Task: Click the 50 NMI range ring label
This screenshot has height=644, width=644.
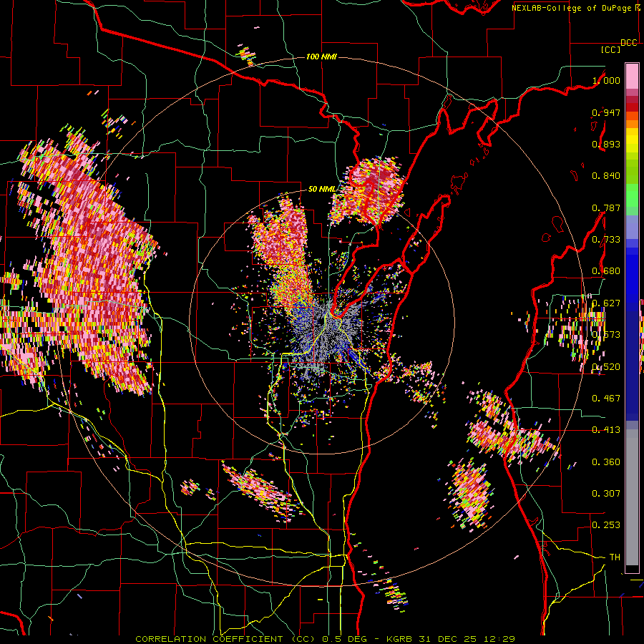Action: pyautogui.click(x=321, y=190)
